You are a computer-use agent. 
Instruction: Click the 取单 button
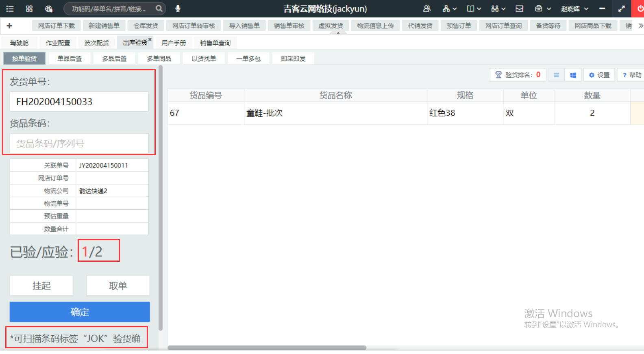pos(118,286)
